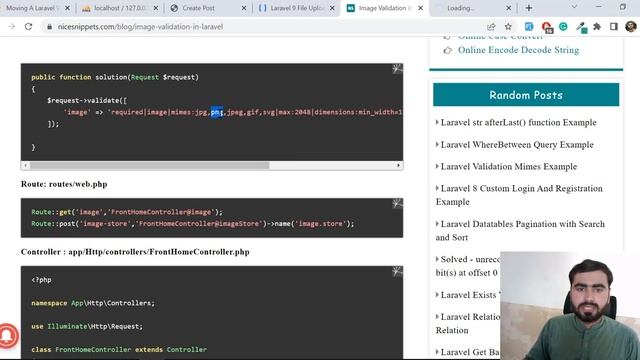Open the Online Encode Decode String link
This screenshot has width=640, height=360.
click(518, 50)
